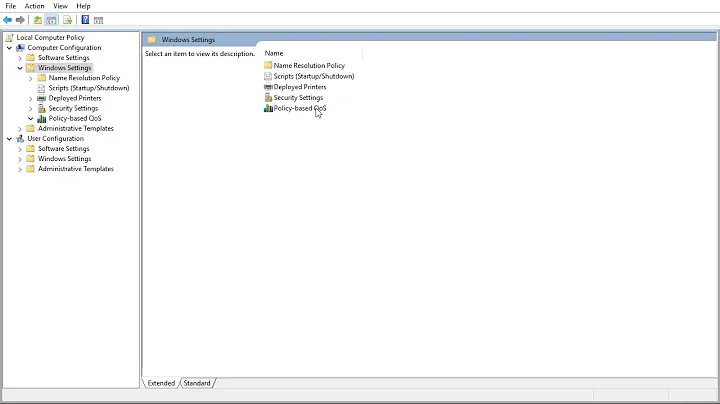Select Scripts (Startup/Shutdown) label in tree
This screenshot has height=404, width=720.
tap(89, 88)
